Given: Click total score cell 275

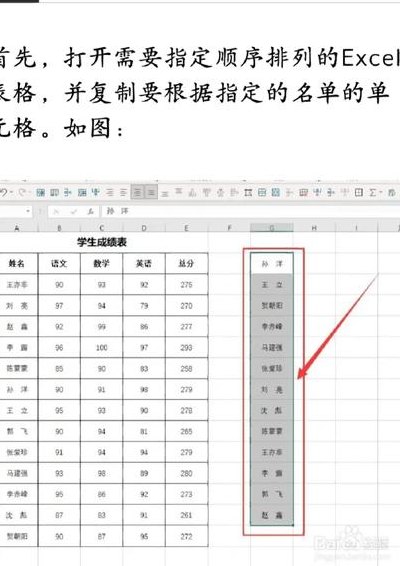Looking at the screenshot, I should point(186,285).
